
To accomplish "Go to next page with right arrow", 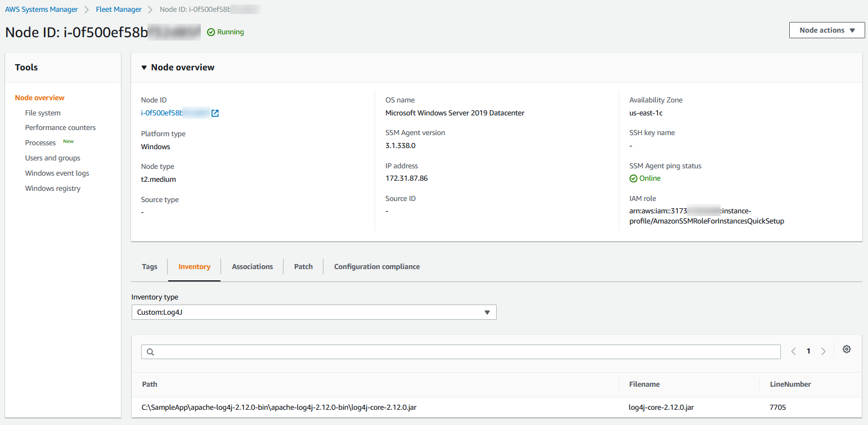I will tap(823, 351).
